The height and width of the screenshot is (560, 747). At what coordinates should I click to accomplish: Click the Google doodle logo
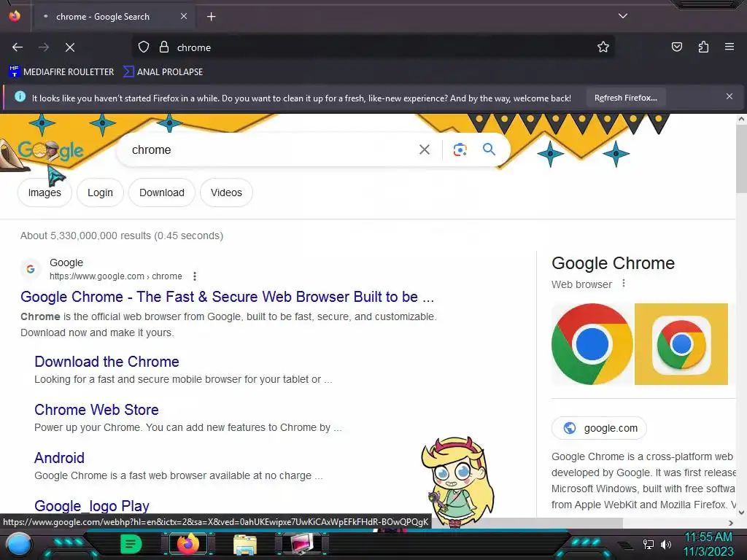point(50,150)
